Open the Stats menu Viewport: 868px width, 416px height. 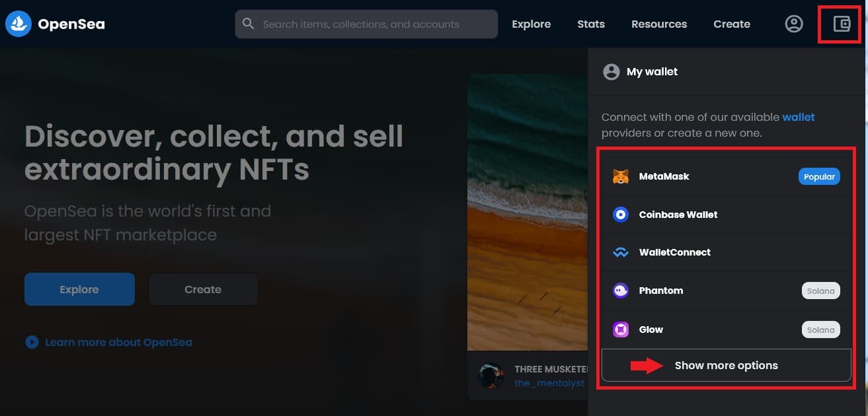(x=591, y=24)
